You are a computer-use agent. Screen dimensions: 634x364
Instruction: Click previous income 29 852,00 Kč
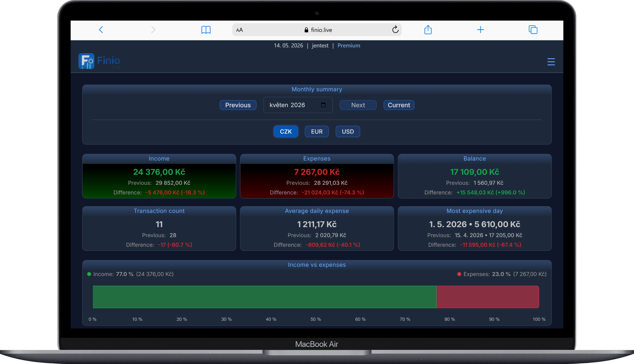click(x=173, y=183)
